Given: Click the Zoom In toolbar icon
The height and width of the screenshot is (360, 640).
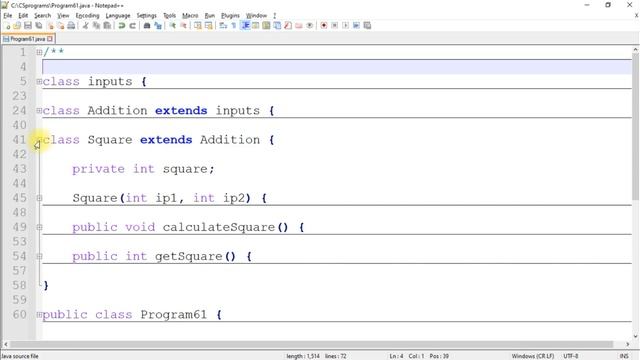Looking at the screenshot, I should point(173,25).
